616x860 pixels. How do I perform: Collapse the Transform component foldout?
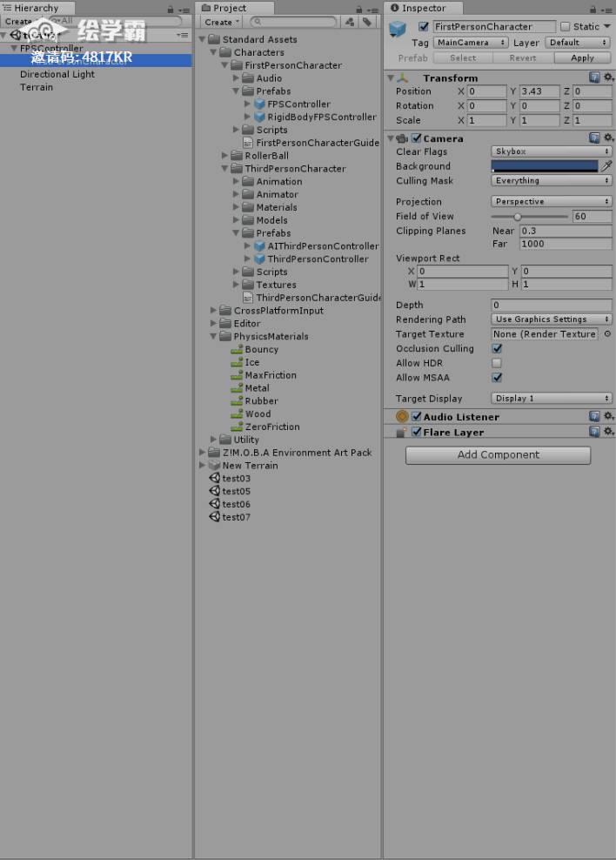point(390,77)
